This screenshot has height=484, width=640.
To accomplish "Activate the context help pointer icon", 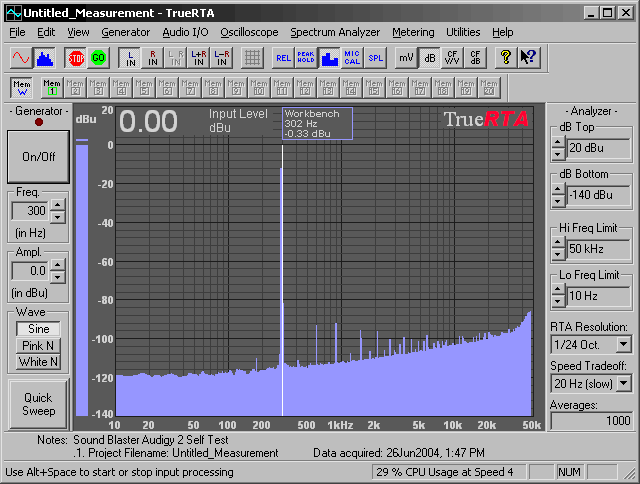I will pos(529,58).
